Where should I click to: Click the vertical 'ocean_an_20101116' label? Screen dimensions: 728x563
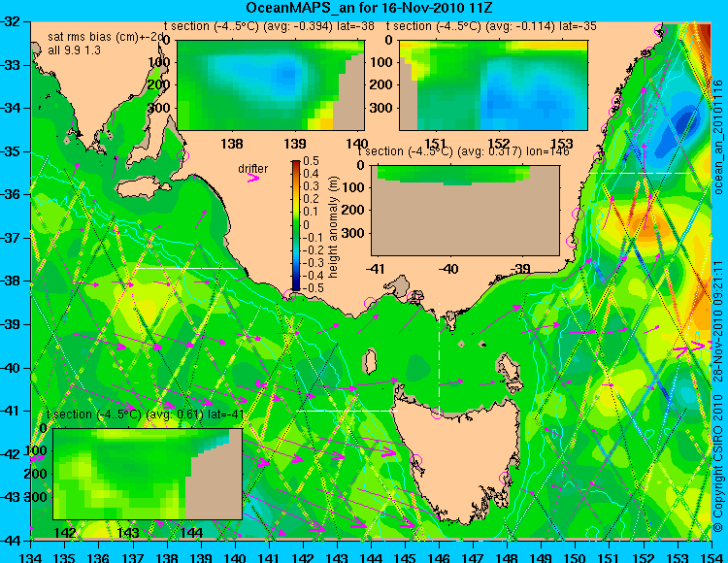point(719,137)
